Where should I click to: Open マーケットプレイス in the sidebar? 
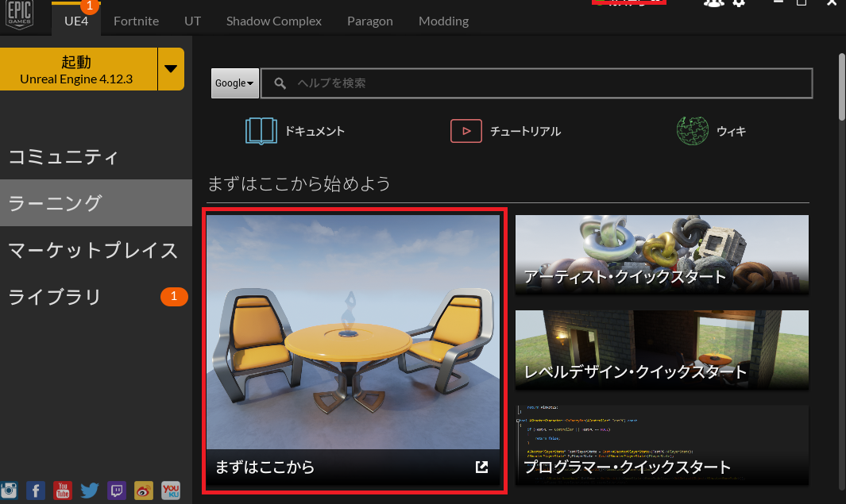coord(96,250)
